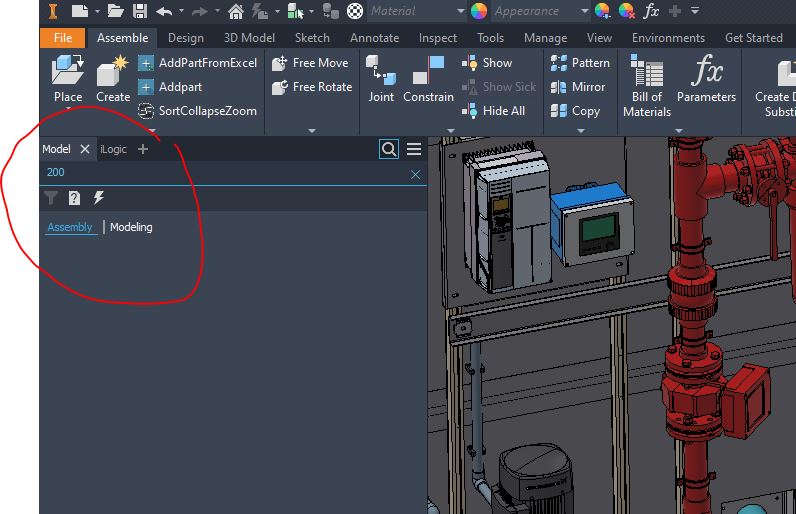Select the Assembly view link

70,227
